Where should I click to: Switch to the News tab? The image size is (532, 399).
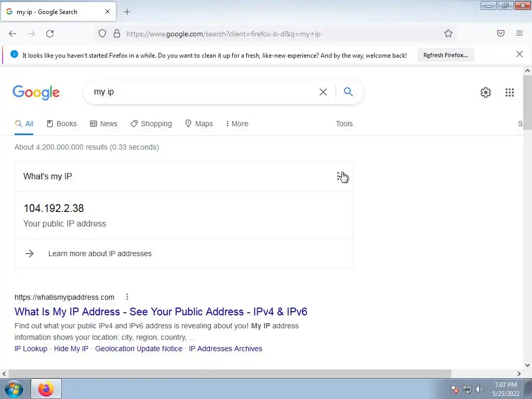click(x=104, y=124)
